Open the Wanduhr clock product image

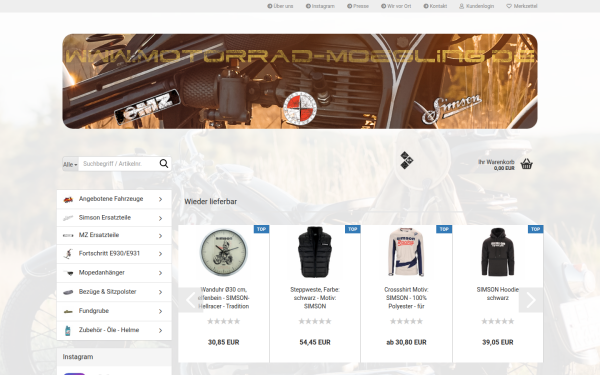[223, 253]
